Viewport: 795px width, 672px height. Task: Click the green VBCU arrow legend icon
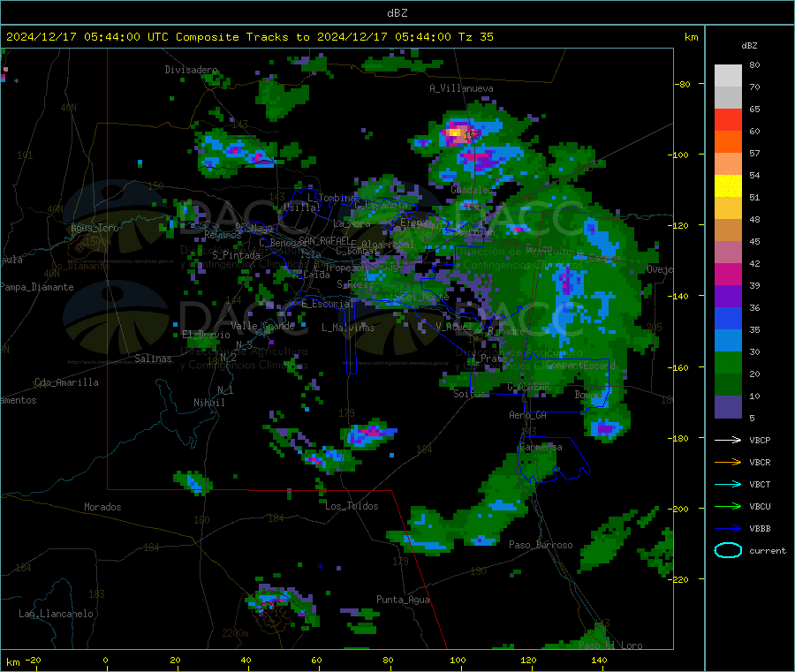click(728, 506)
